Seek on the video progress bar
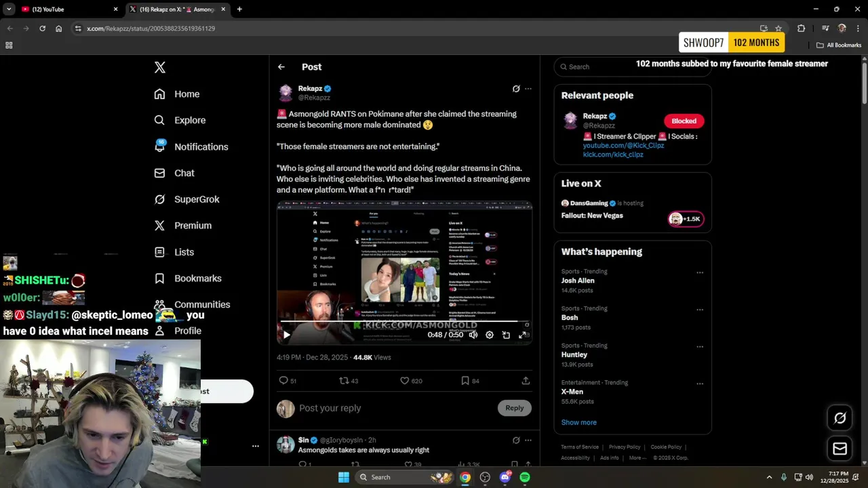868x488 pixels. [x=404, y=321]
